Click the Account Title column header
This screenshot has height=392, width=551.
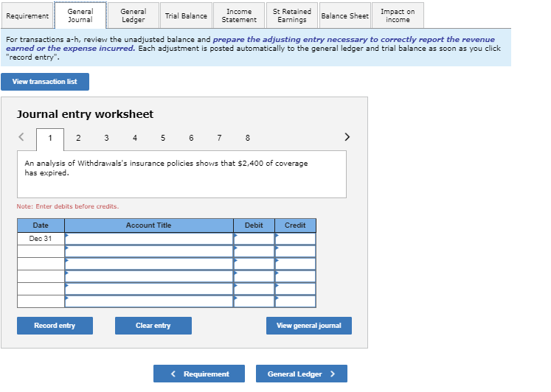coord(149,225)
